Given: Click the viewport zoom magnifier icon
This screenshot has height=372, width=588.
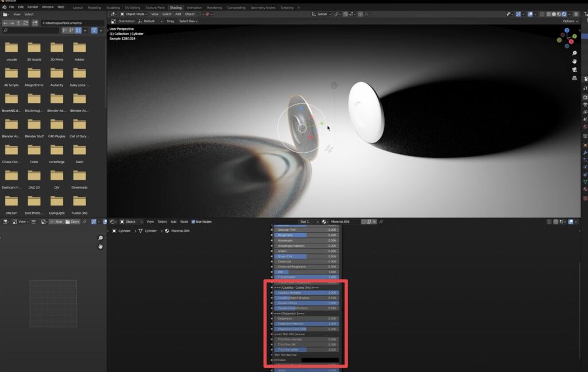Looking at the screenshot, I should [x=574, y=53].
